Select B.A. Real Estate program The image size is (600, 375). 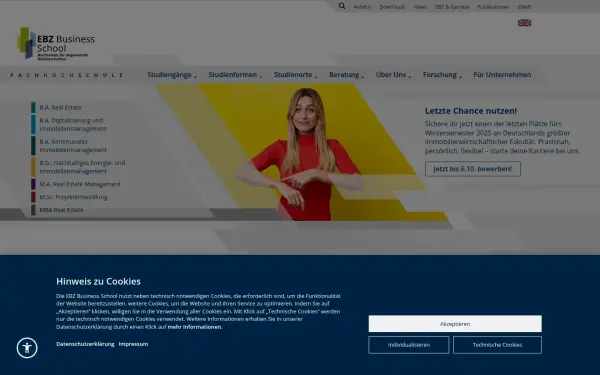click(60, 108)
